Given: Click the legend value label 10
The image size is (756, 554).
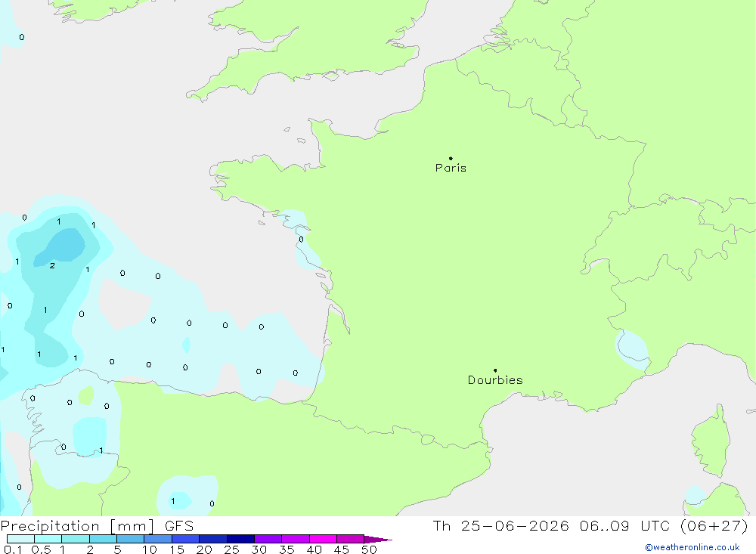Looking at the screenshot, I should click(x=149, y=549).
